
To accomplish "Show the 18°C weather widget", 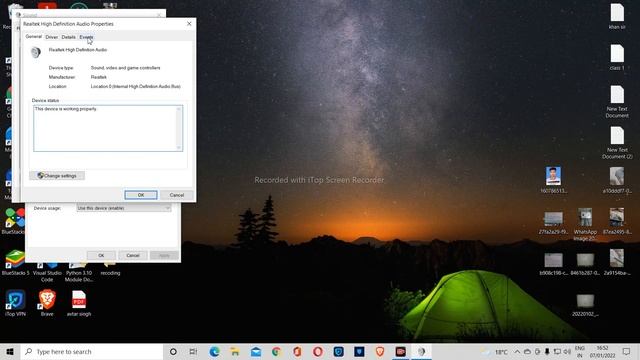I will click(495, 352).
